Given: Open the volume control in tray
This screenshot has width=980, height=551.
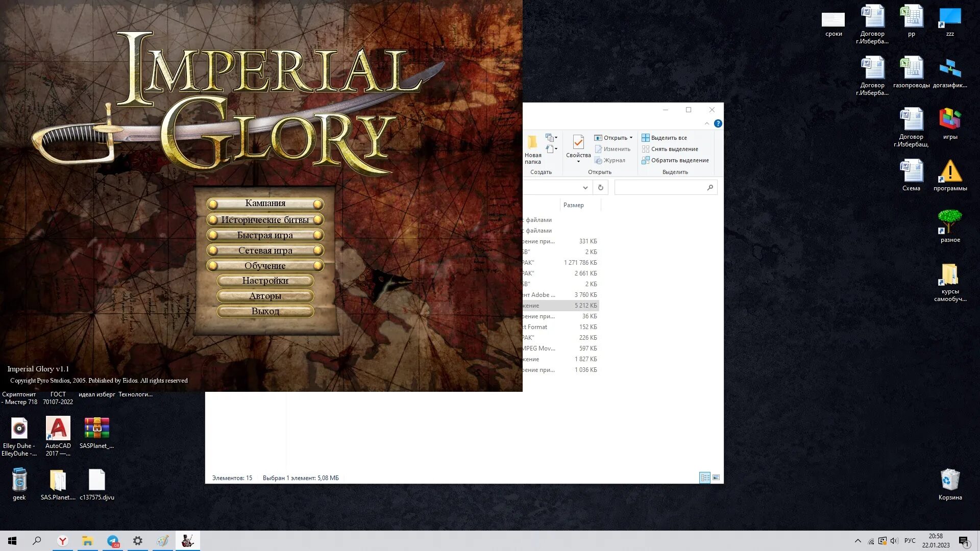Looking at the screenshot, I should pyautogui.click(x=894, y=541).
